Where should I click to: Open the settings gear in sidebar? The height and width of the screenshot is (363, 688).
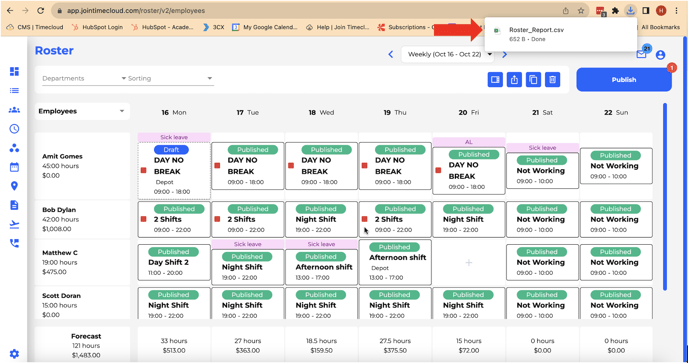pyautogui.click(x=14, y=353)
